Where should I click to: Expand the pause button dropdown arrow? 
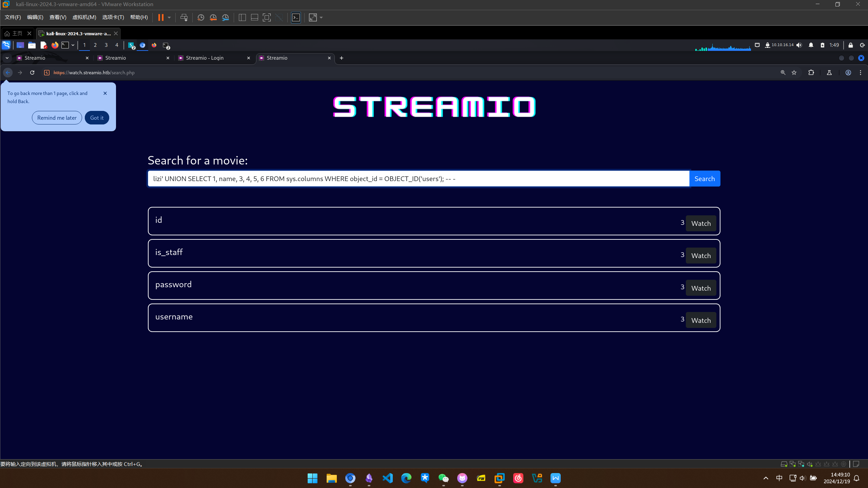[x=169, y=18]
